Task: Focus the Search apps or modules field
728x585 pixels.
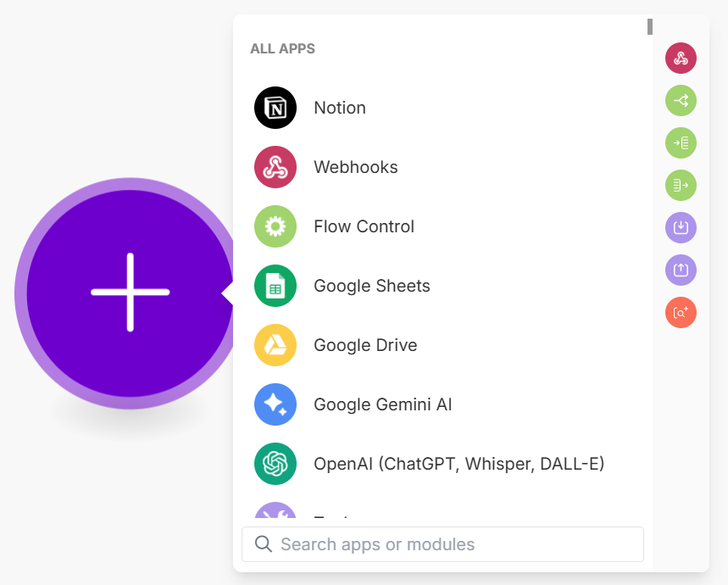Action: click(x=442, y=544)
